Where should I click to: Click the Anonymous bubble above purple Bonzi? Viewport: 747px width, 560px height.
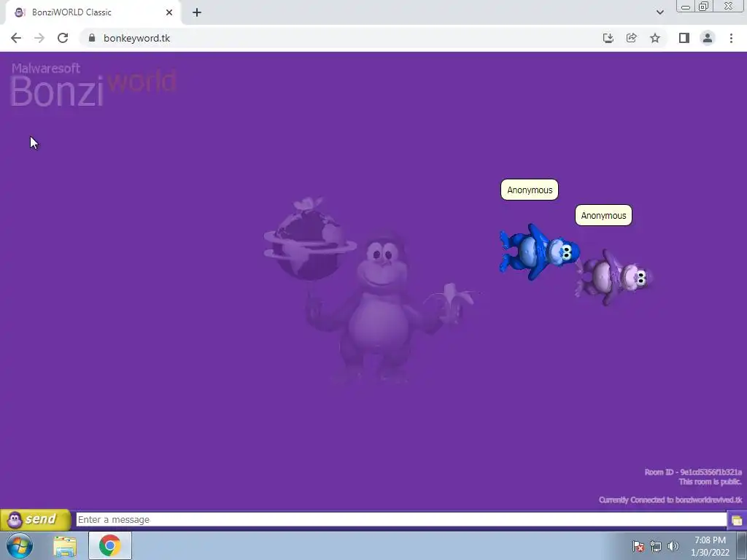click(603, 215)
